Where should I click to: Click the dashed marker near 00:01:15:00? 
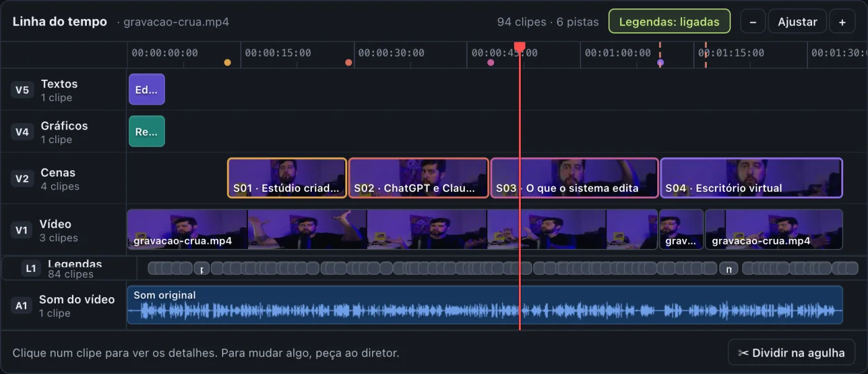[x=706, y=55]
